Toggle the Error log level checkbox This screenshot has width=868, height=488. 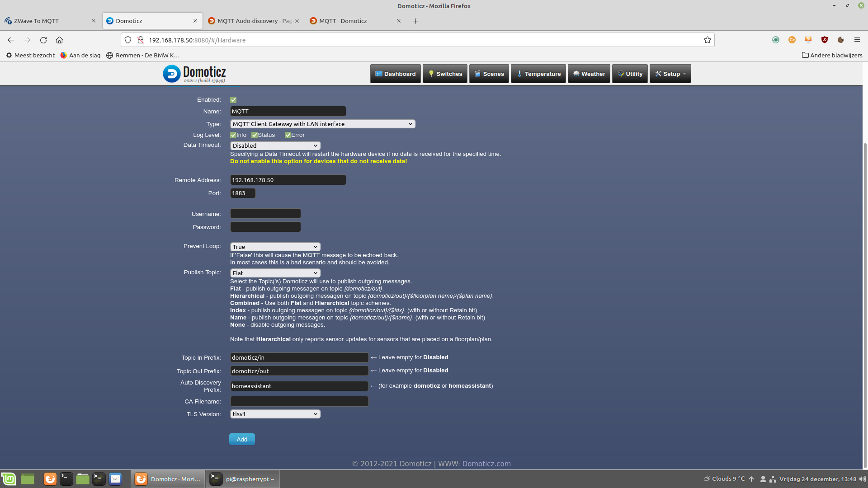click(x=288, y=135)
